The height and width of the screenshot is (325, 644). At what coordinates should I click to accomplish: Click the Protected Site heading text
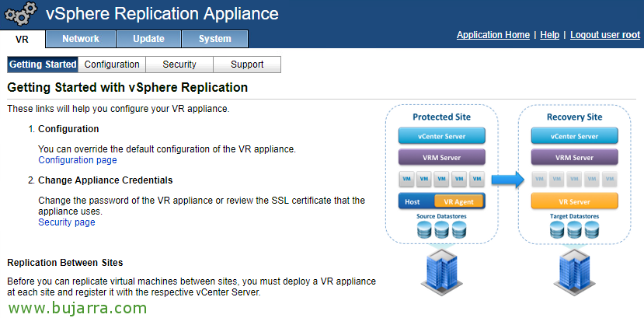pyautogui.click(x=441, y=117)
